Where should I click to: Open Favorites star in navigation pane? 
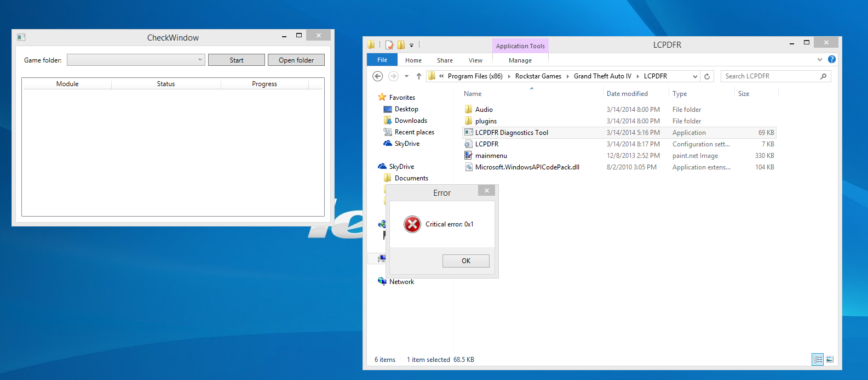382,97
